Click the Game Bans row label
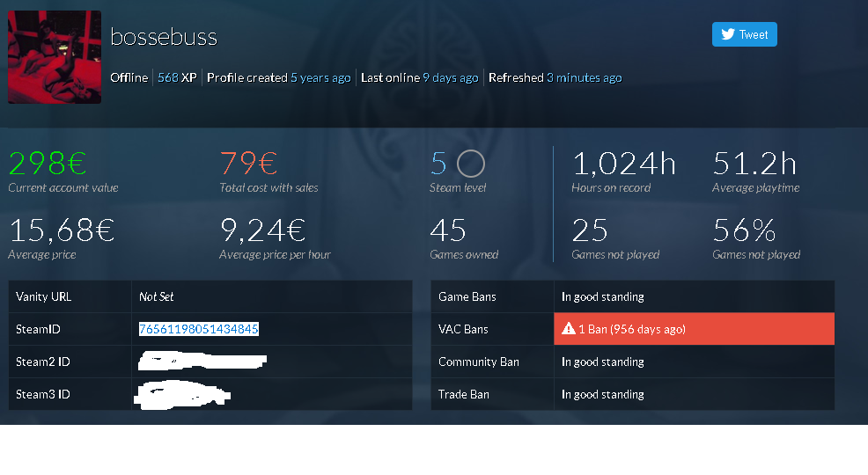 (467, 296)
